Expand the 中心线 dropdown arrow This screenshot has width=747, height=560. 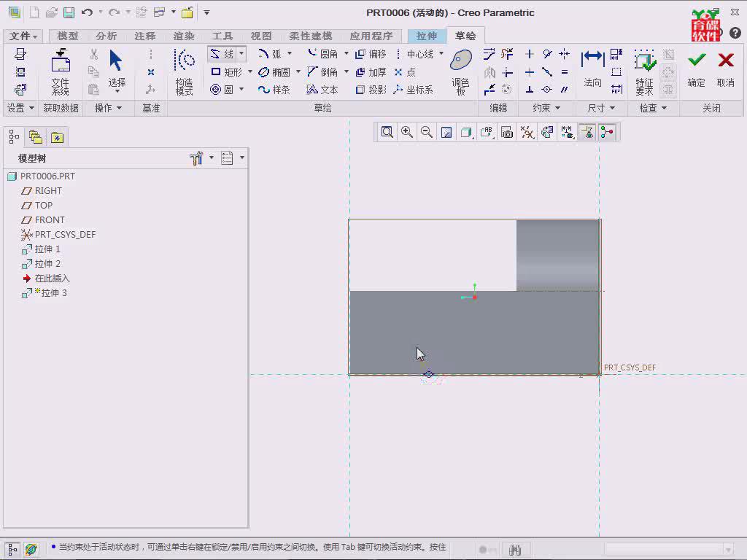click(x=441, y=54)
